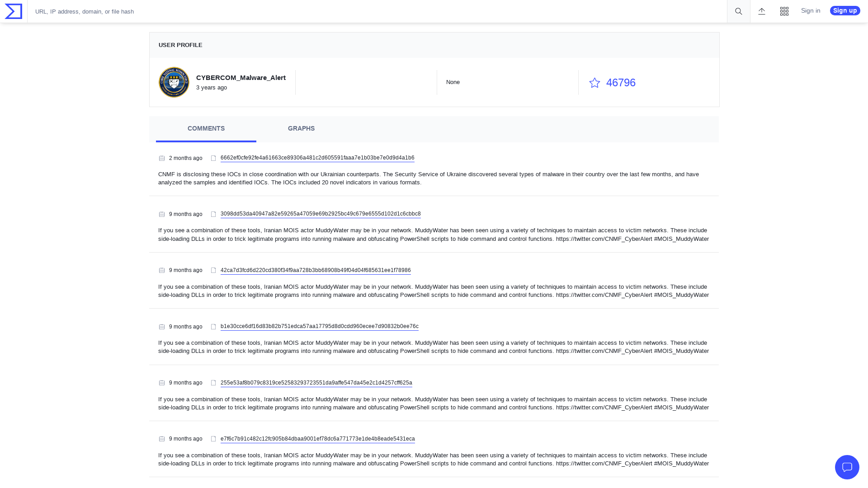
Task: Open hash link starting 255e53af8b07
Action: pos(316,383)
